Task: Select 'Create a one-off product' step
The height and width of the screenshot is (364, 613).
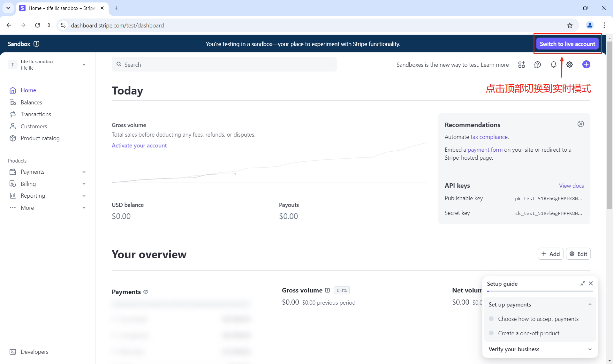Action: 528,333
